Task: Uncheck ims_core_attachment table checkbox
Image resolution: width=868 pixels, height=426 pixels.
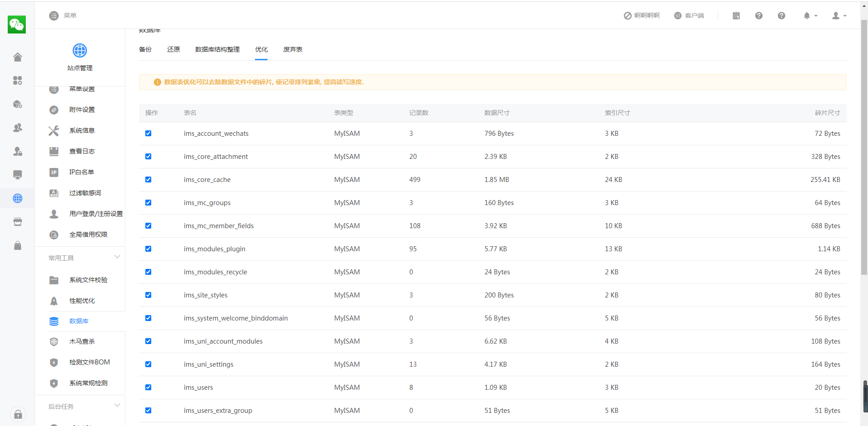Action: [148, 157]
